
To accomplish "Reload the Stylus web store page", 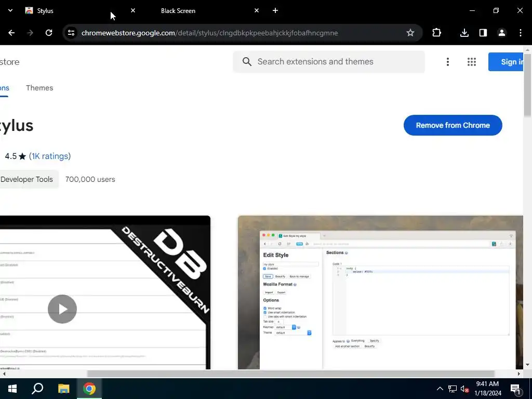I will click(x=49, y=33).
